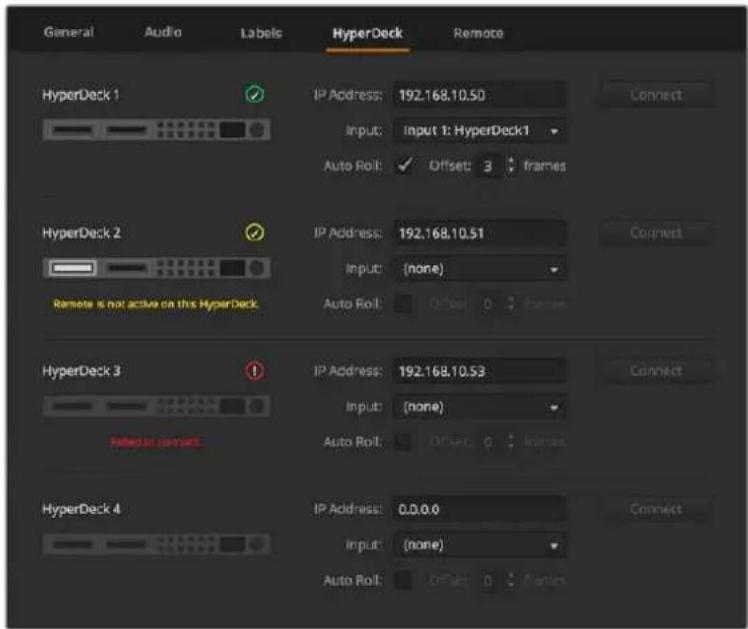Click HyperDeck 1 offset frames stepper arrows
748x629 pixels.
pyautogui.click(x=511, y=165)
